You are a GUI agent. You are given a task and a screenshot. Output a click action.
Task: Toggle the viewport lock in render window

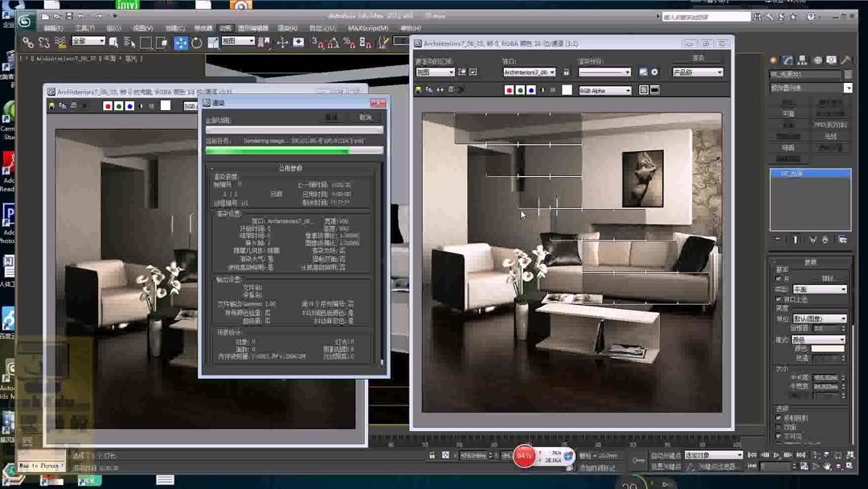coord(567,72)
